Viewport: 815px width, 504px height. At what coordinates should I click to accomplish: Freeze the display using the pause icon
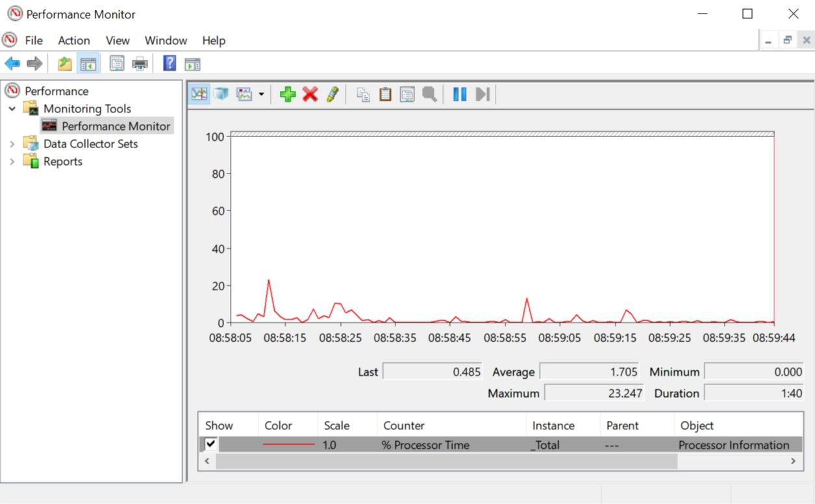[459, 94]
